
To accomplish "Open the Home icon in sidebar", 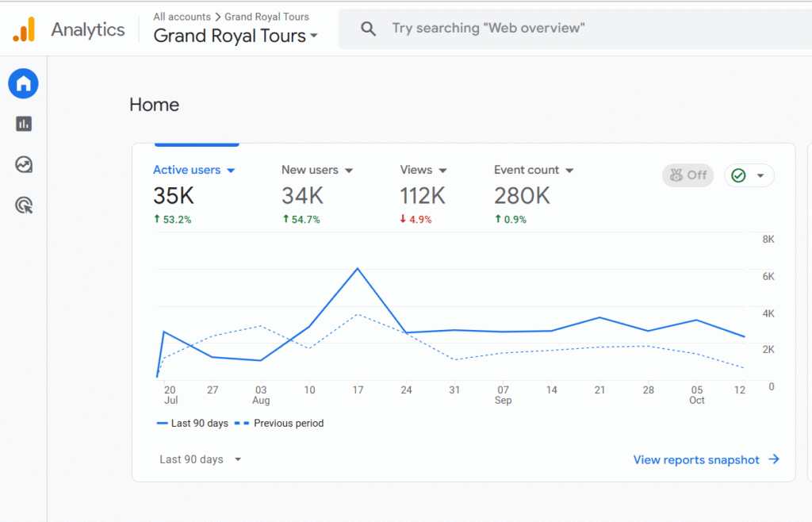I will 24,83.
